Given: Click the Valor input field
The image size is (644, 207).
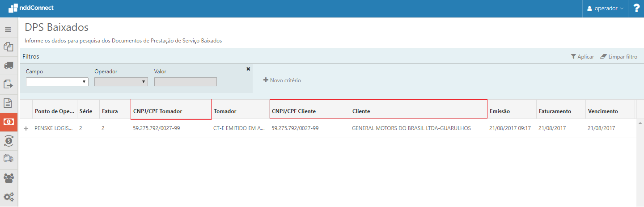Looking at the screenshot, I should 185,82.
